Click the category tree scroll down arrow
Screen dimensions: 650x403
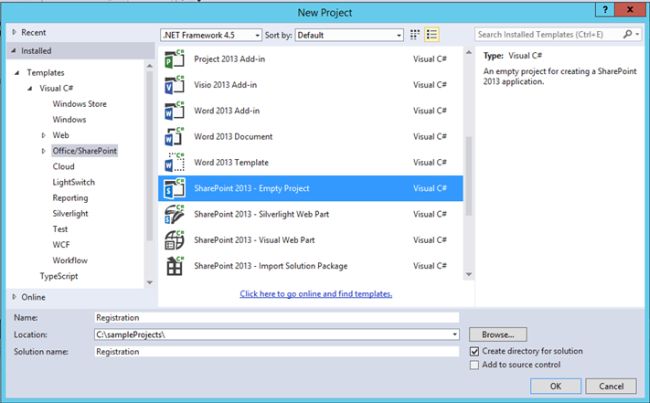pyautogui.click(x=150, y=283)
